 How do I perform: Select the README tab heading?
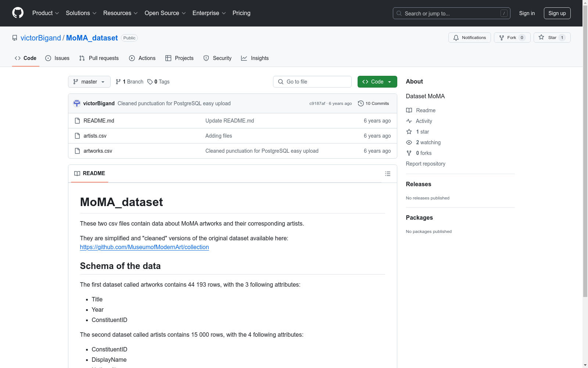(90, 173)
